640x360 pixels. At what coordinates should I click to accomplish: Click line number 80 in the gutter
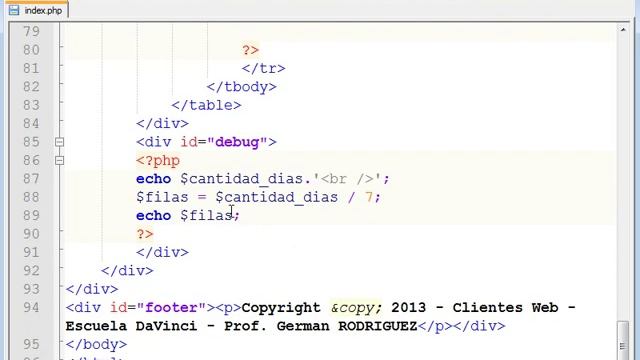pos(31,50)
